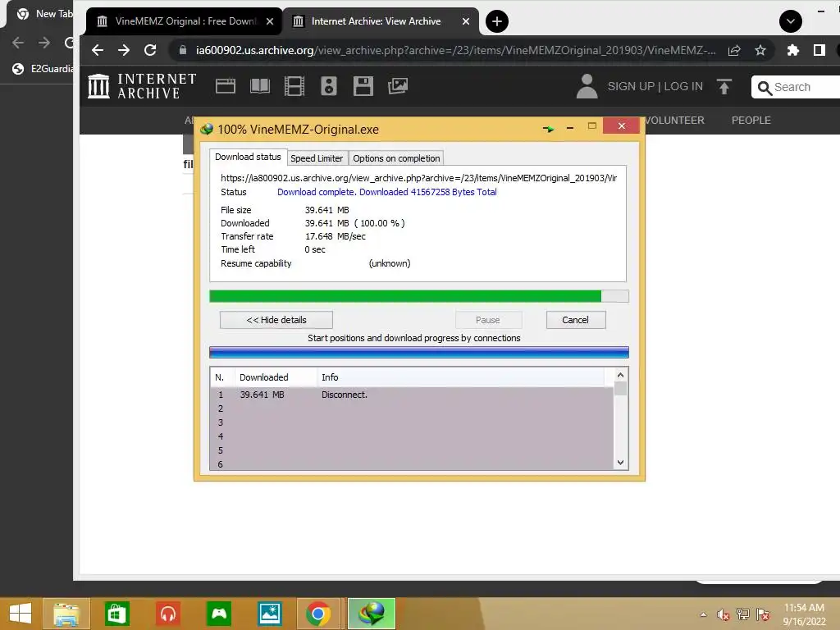Viewport: 840px width, 630px height.
Task: Switch to Options on completion tab
Action: click(x=396, y=158)
